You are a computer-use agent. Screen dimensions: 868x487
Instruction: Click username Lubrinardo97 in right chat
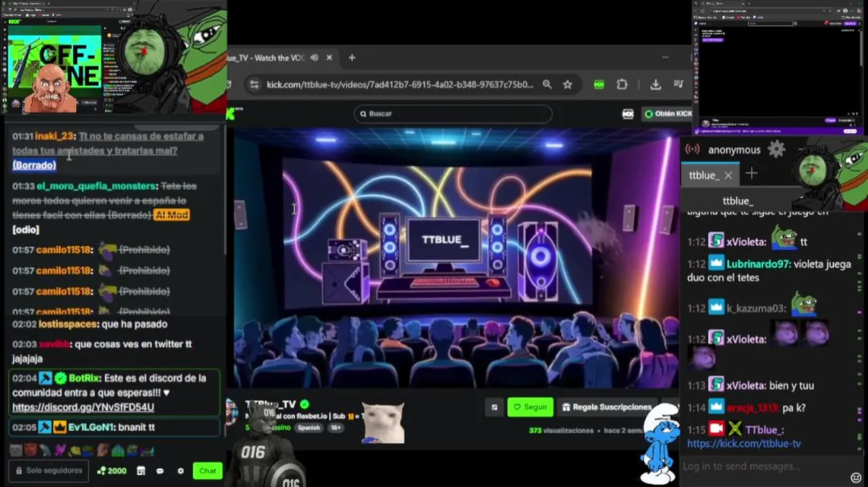click(758, 264)
